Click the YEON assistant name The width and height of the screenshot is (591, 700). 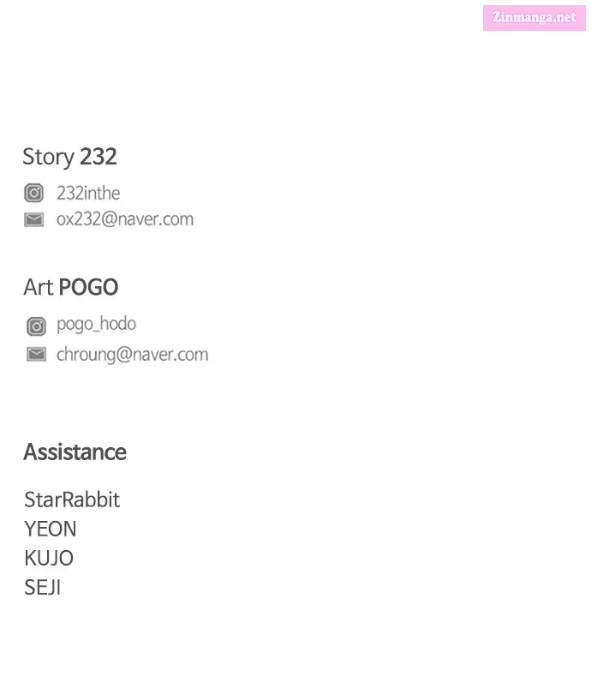pos(51,529)
